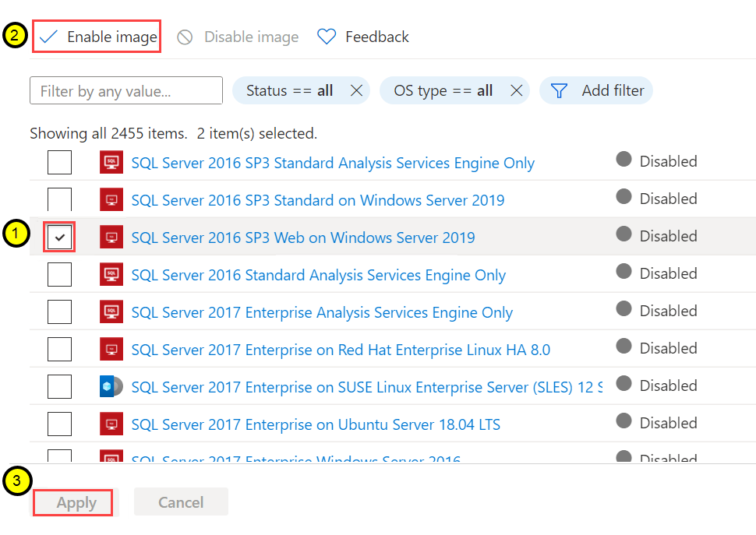Click icon of SQL Server 2016 SP3 Standard on Windows Server 2019
This screenshot has width=756, height=535.
coord(111,199)
